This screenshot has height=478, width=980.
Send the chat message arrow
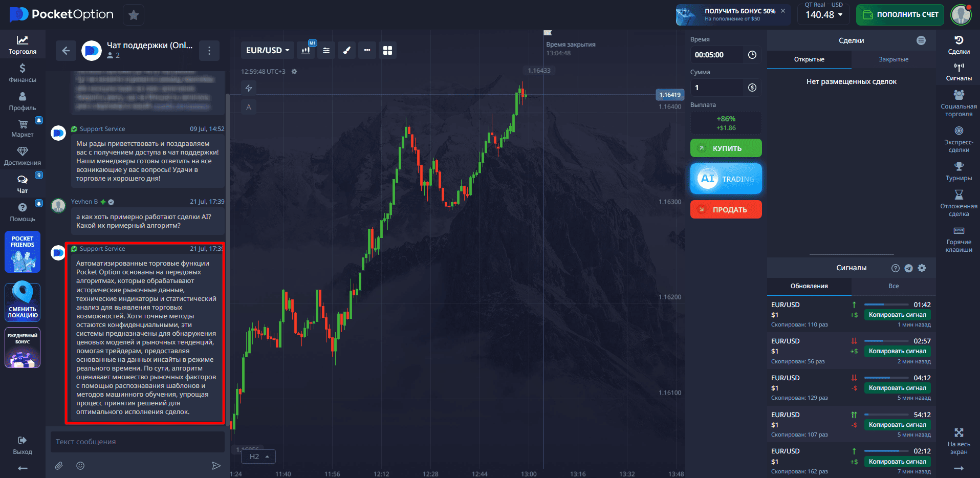216,466
